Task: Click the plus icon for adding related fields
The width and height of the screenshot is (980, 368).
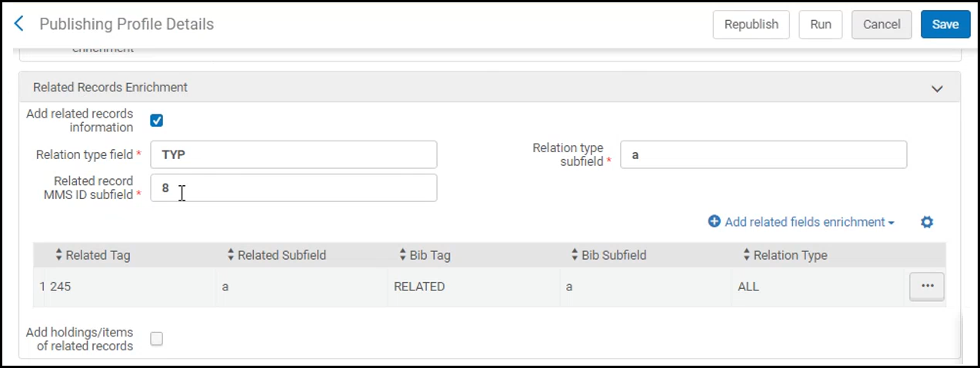Action: pos(714,221)
